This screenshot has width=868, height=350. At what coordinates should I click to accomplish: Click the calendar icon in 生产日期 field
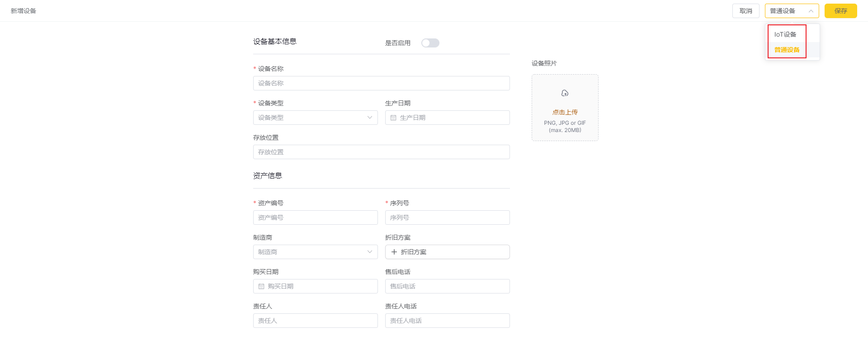393,118
